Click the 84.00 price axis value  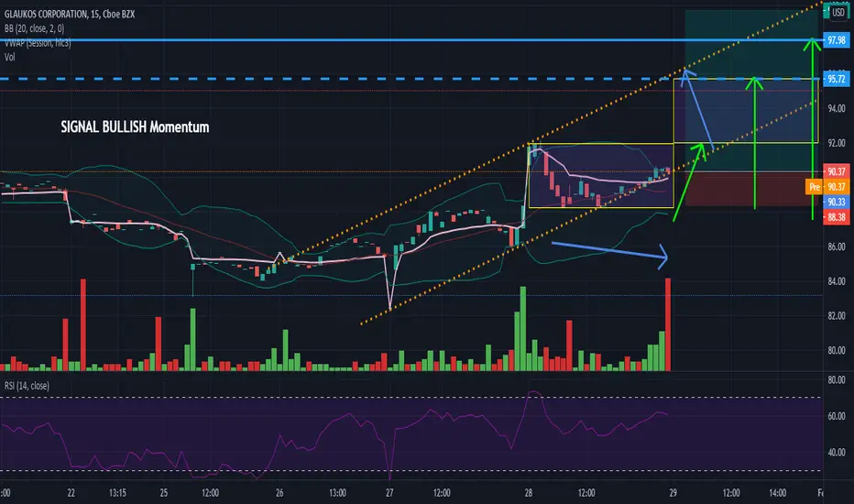tap(836, 281)
